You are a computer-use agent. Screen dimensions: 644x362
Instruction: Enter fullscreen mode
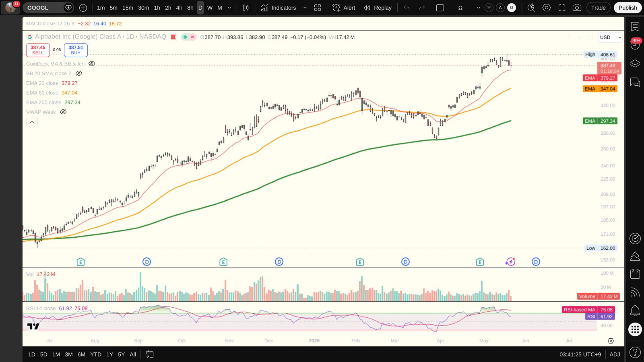561,8
